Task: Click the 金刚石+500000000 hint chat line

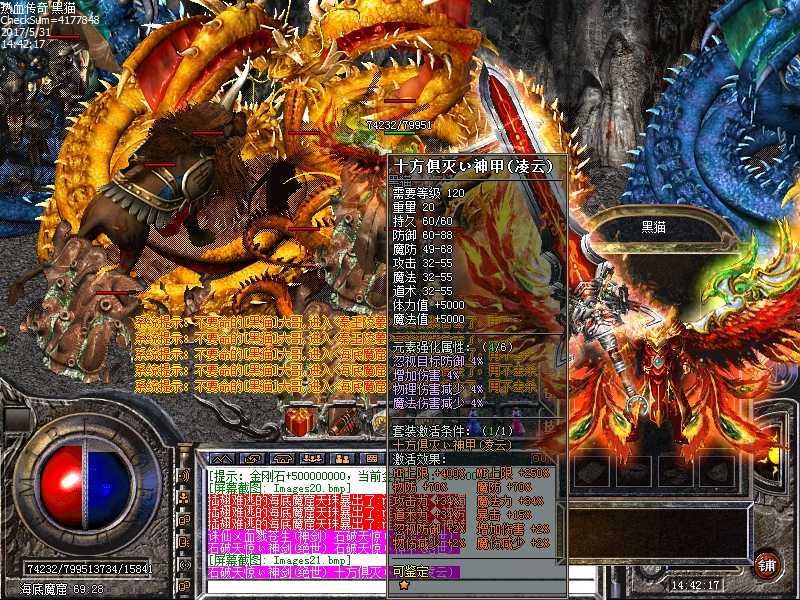Action: pos(298,476)
